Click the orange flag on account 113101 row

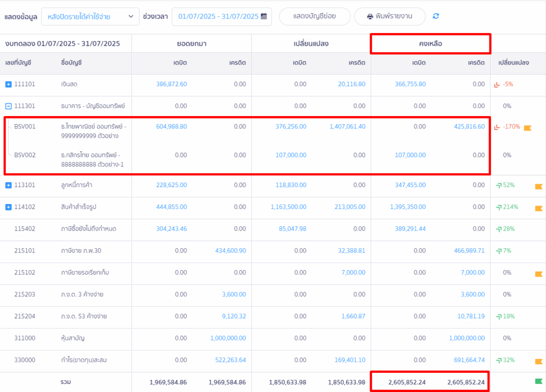539,186
